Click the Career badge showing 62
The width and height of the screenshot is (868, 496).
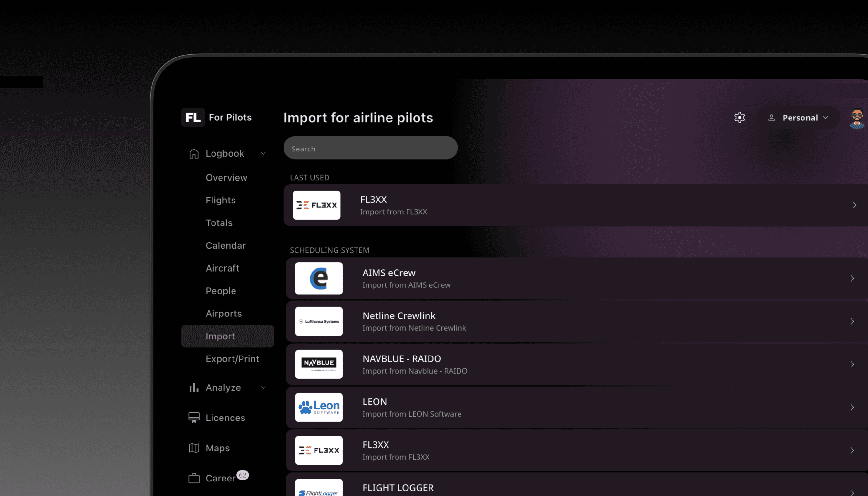click(243, 475)
